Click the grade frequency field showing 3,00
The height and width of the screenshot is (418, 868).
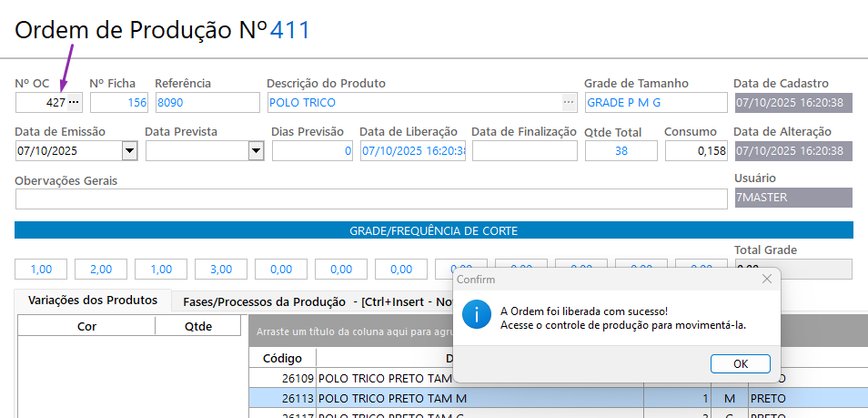(x=221, y=270)
